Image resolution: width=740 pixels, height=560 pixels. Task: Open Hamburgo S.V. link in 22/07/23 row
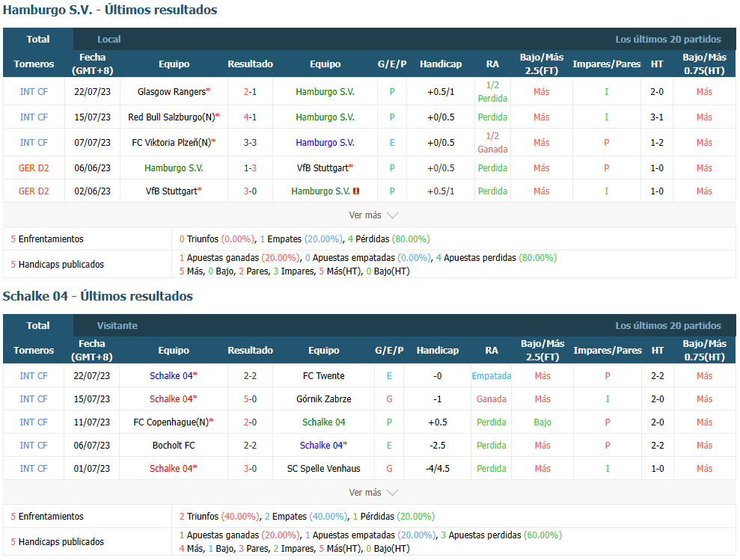pos(325,91)
